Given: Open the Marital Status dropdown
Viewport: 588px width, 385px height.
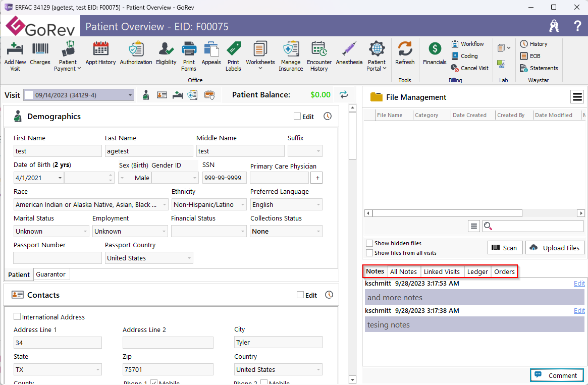Looking at the screenshot, I should pos(85,231).
